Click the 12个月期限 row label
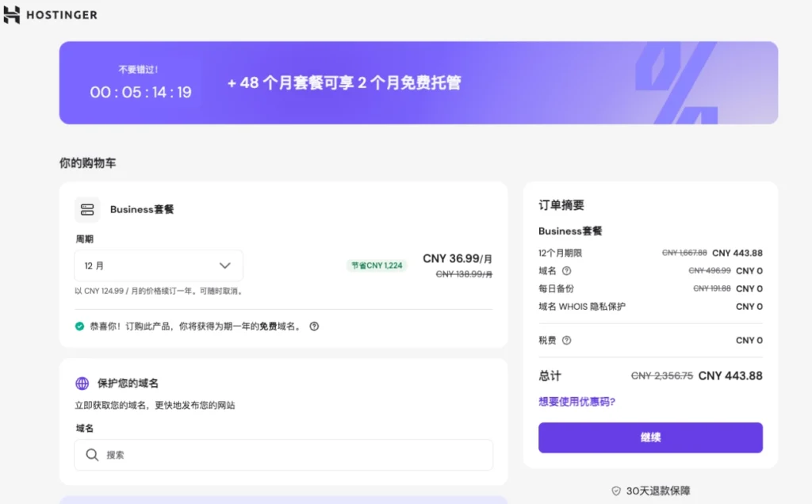Screen dimensions: 812x504 pos(561,253)
